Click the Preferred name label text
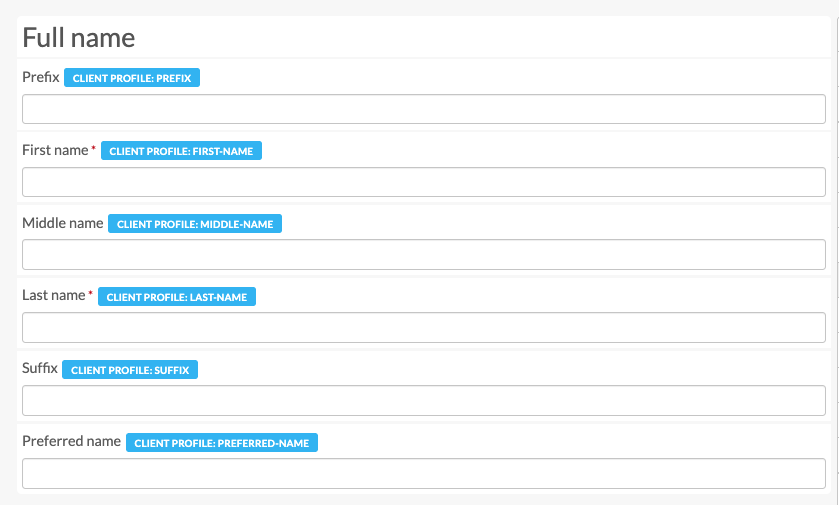 coord(71,441)
